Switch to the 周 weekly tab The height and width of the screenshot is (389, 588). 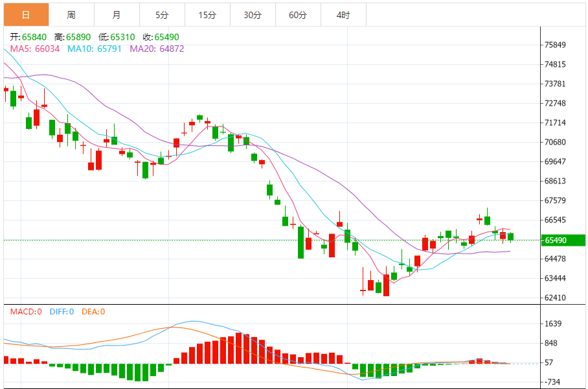(x=71, y=15)
